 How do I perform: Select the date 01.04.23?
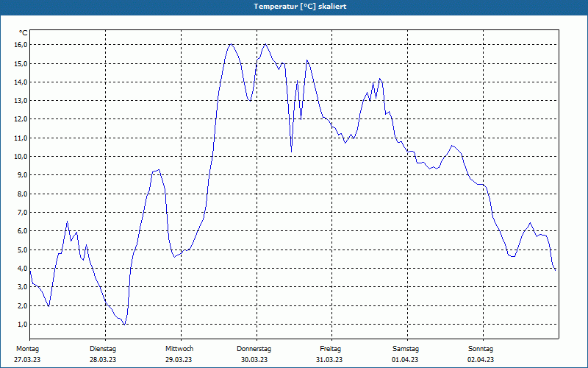[x=405, y=360]
